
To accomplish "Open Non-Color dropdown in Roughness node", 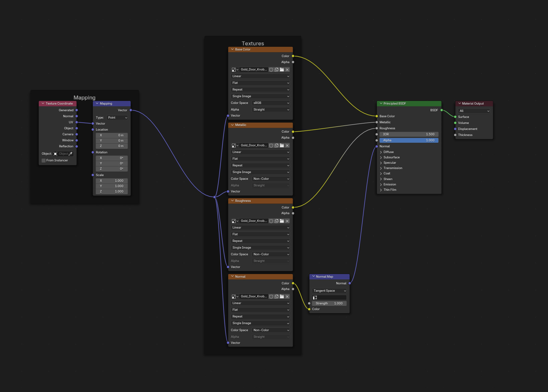I will pos(271,255).
